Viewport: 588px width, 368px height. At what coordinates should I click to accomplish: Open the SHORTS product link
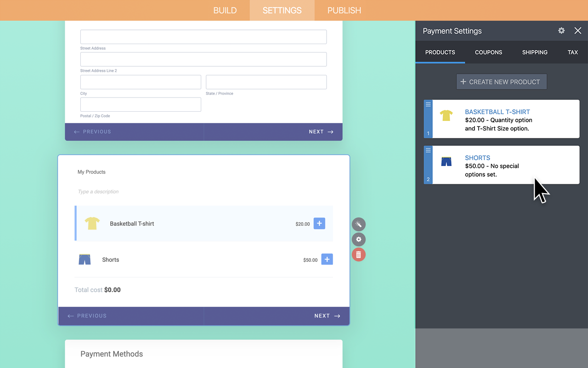477,157
